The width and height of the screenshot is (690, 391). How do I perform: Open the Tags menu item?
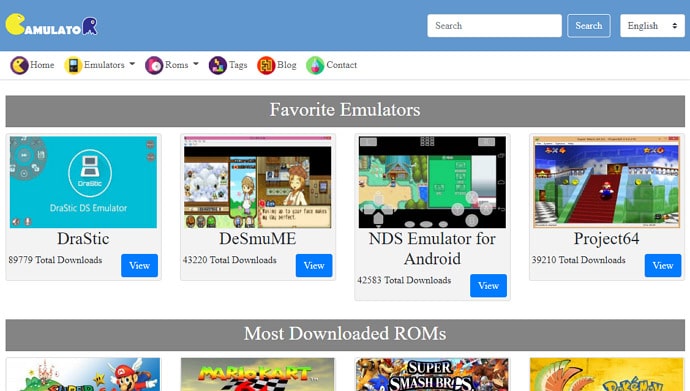238,65
